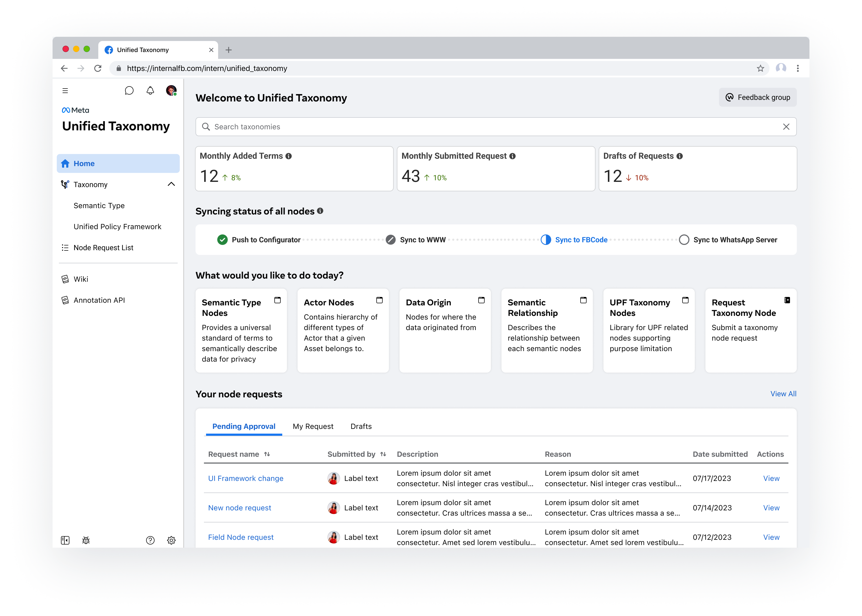Click the empty circle icon for Sync to WhatsApp Server
Screen dimensions: 862x616
[684, 240]
